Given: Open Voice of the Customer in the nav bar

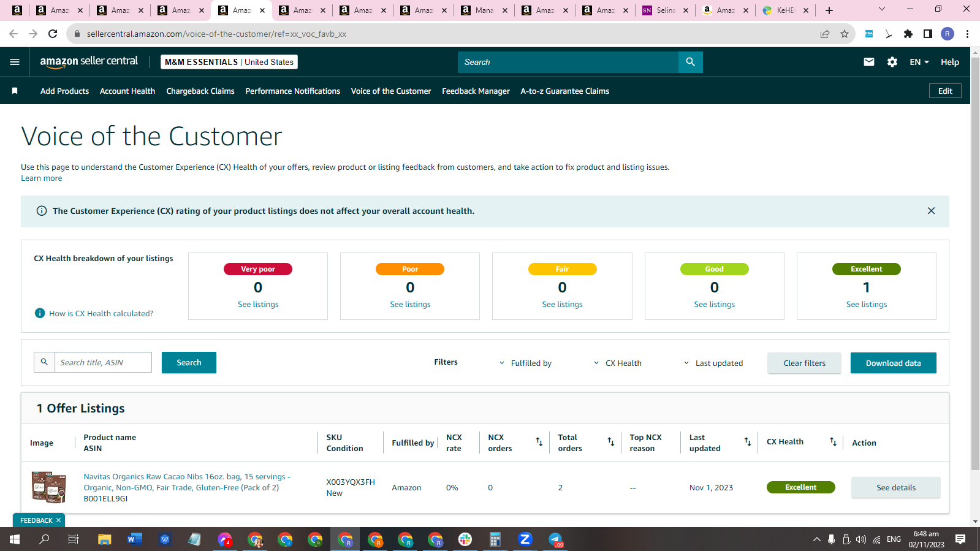Looking at the screenshot, I should pyautogui.click(x=391, y=91).
